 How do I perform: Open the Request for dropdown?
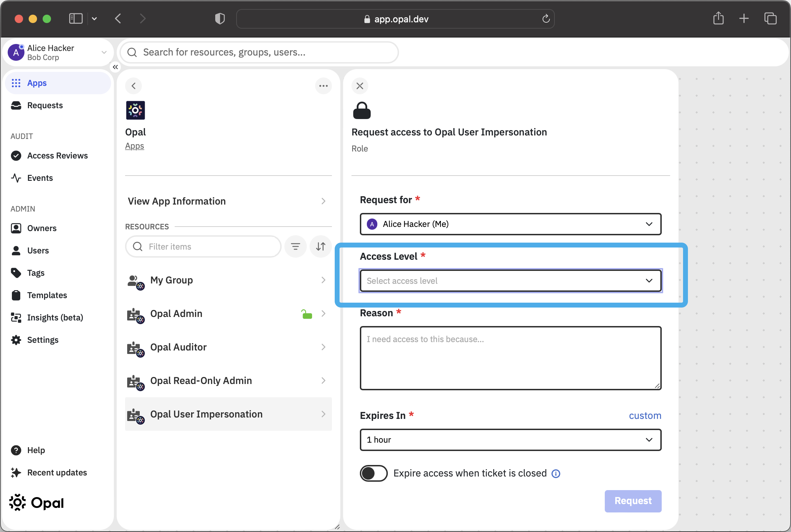pos(510,224)
